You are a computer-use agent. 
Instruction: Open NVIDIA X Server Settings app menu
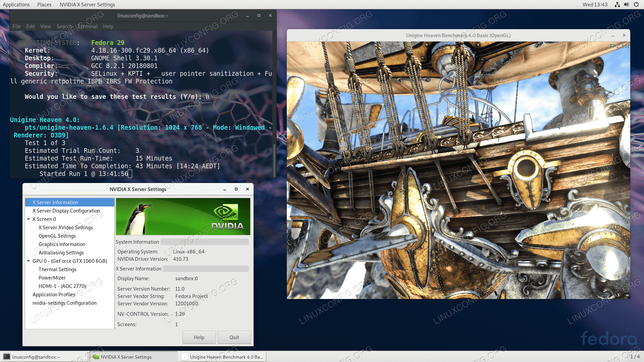[87, 4]
